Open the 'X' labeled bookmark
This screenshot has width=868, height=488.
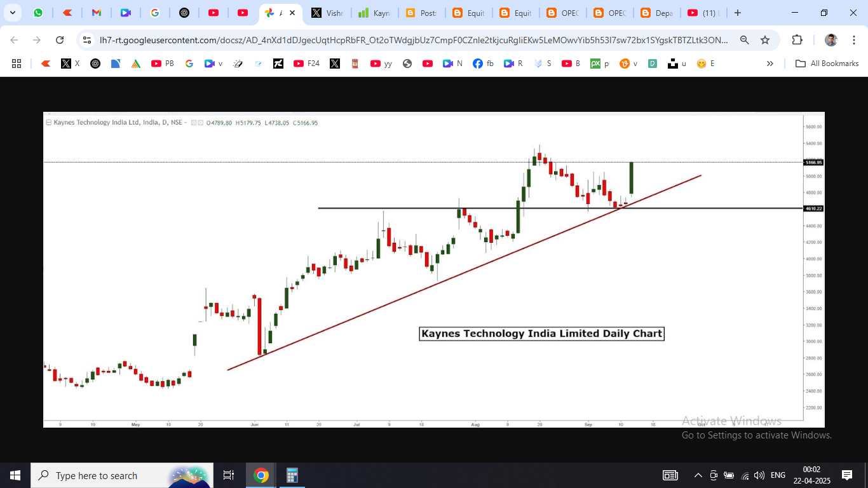(71, 64)
